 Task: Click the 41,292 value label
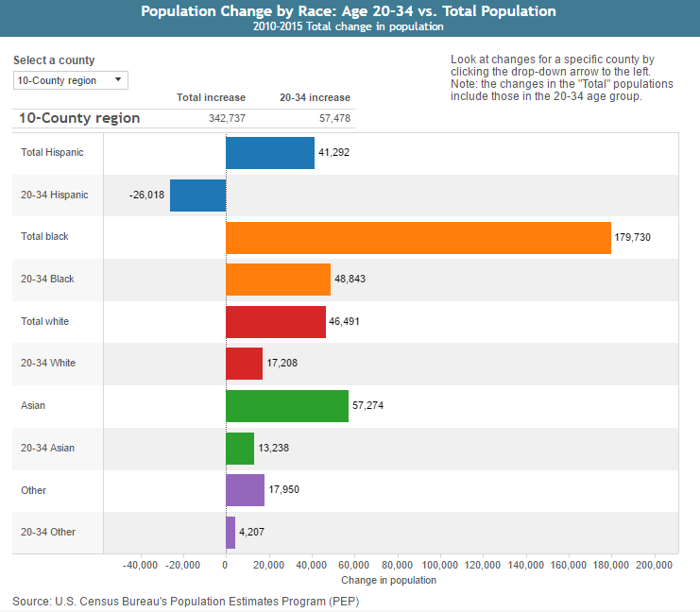tap(333, 152)
